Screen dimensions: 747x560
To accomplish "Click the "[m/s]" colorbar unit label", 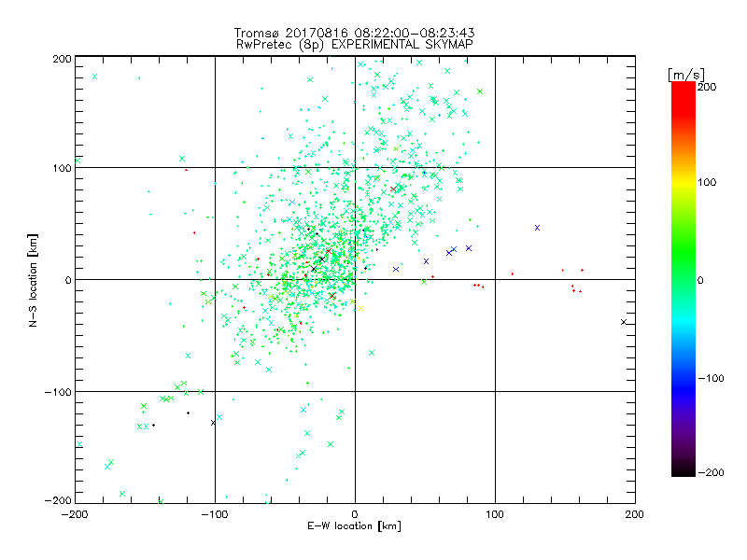I will coord(686,75).
